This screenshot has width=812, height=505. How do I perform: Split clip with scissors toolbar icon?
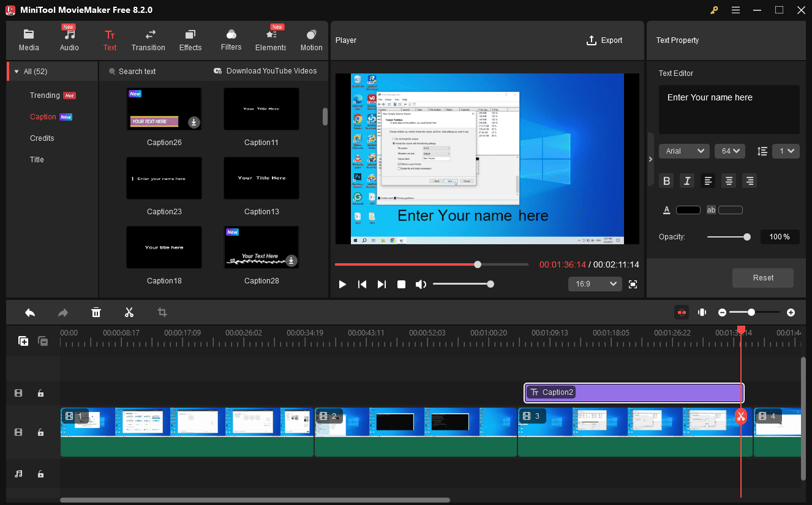coord(129,313)
